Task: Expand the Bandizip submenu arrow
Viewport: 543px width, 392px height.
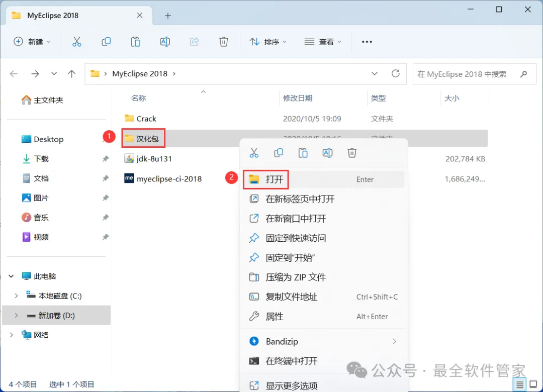Action: click(394, 341)
